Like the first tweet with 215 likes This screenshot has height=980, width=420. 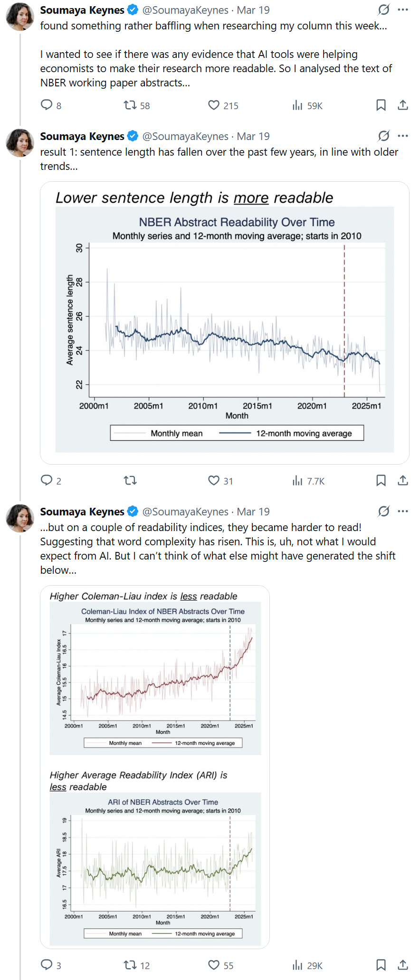coord(214,105)
